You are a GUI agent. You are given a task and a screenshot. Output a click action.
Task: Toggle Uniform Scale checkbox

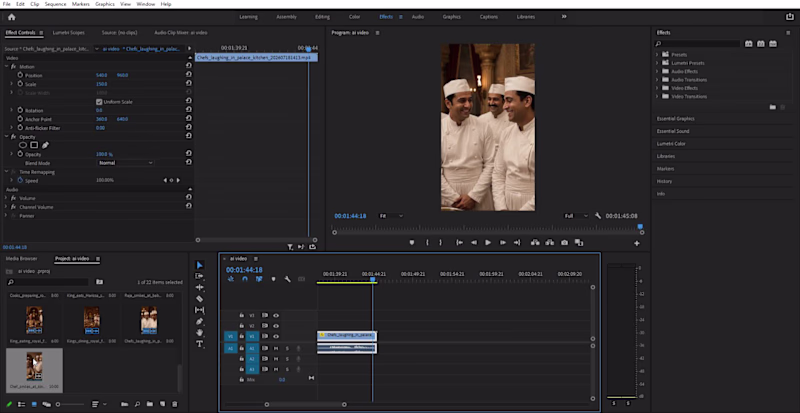click(x=99, y=102)
